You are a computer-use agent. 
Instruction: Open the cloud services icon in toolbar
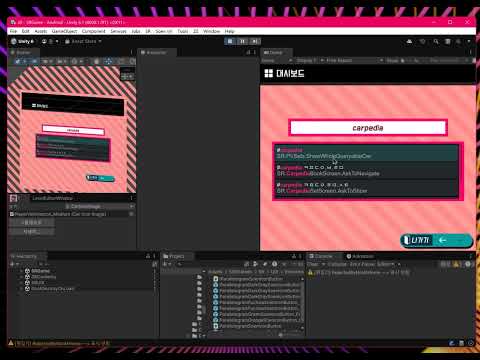[410, 41]
